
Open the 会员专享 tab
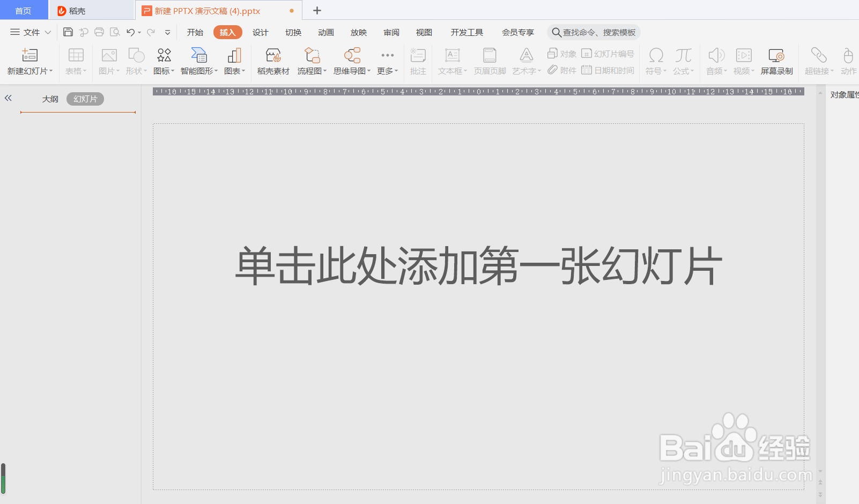(518, 32)
